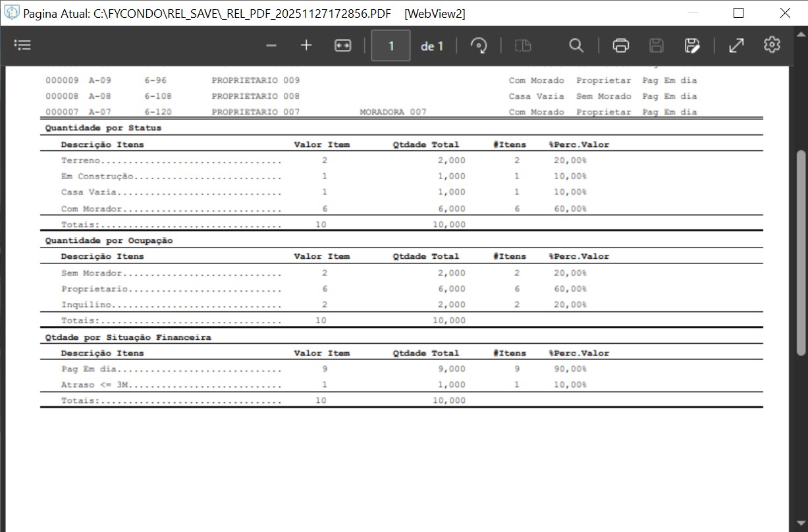The image size is (808, 532).
Task: Close the PDF viewer window
Action: click(x=785, y=13)
